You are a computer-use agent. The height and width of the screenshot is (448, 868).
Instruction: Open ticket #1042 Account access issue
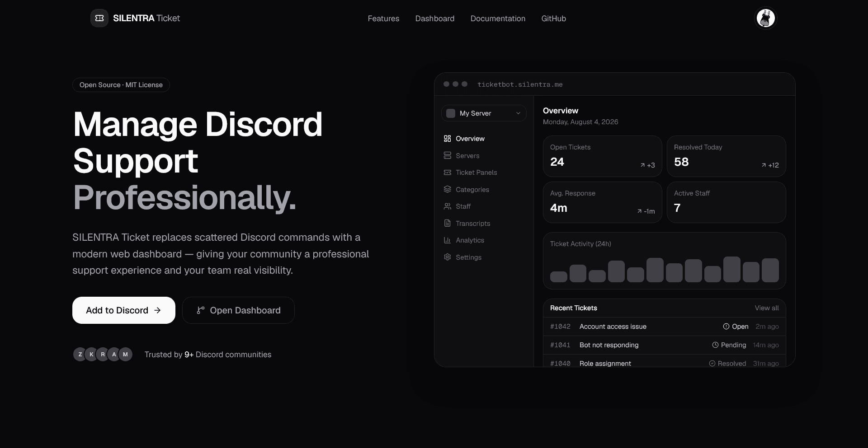click(665, 327)
